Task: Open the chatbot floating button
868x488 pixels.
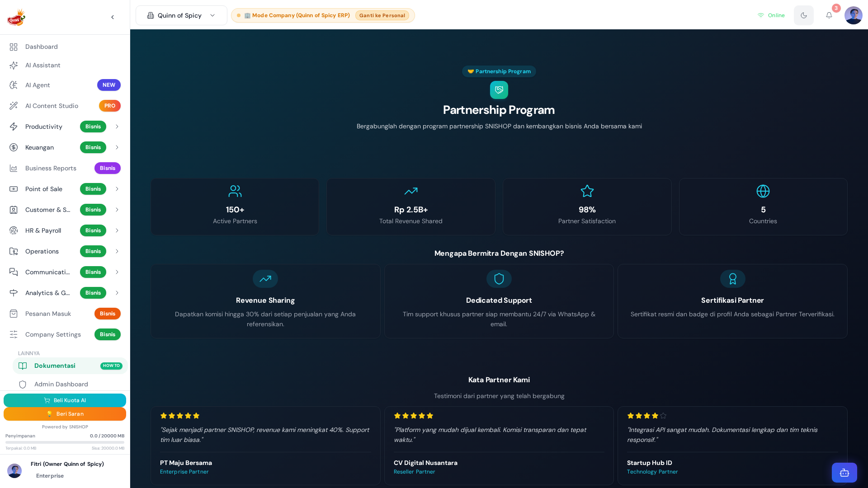Action: (x=844, y=473)
